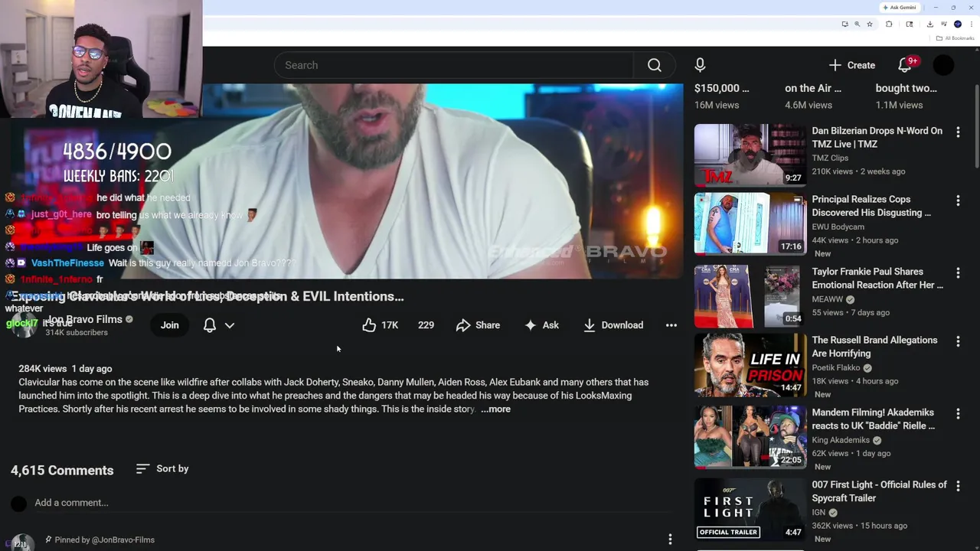Click '284K views 1 day ago' text

click(65, 369)
